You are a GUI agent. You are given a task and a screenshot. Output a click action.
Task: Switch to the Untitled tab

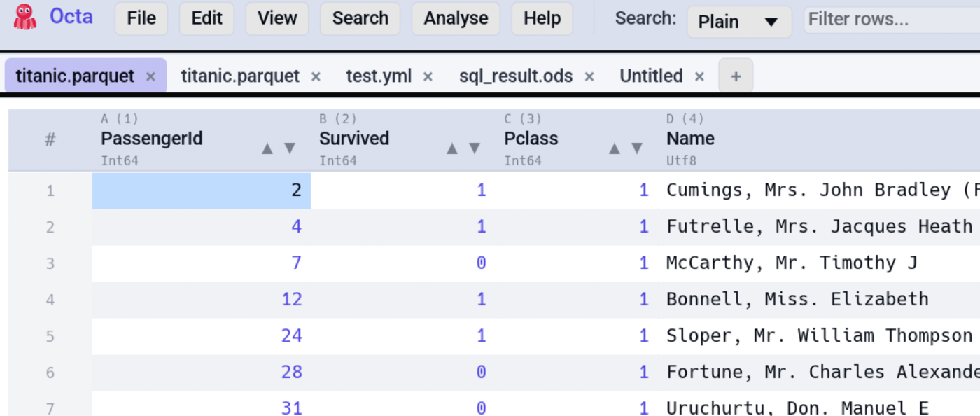[651, 76]
